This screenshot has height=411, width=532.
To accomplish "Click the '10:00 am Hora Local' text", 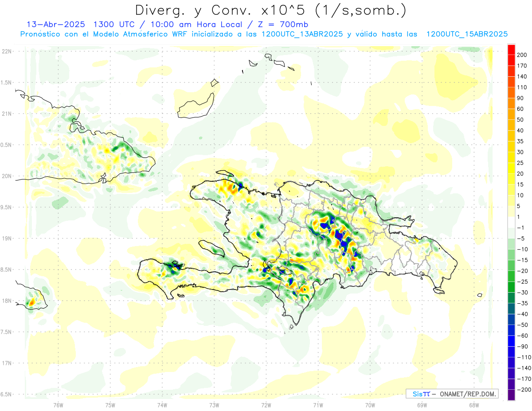I will pos(196,24).
